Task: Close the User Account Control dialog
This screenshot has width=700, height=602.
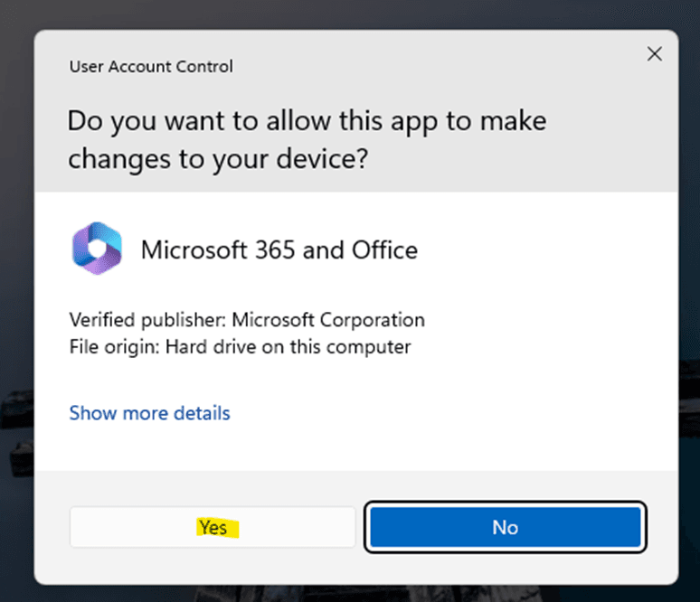Action: pos(654,54)
